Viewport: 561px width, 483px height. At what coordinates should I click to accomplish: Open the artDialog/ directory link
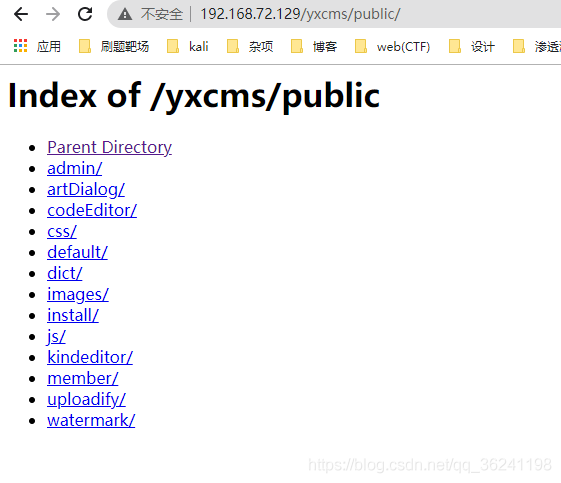[86, 190]
